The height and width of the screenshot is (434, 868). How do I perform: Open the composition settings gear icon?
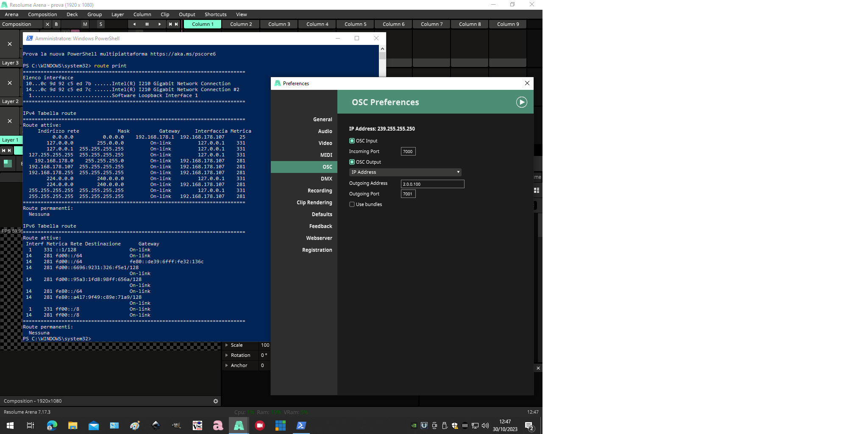point(216,401)
